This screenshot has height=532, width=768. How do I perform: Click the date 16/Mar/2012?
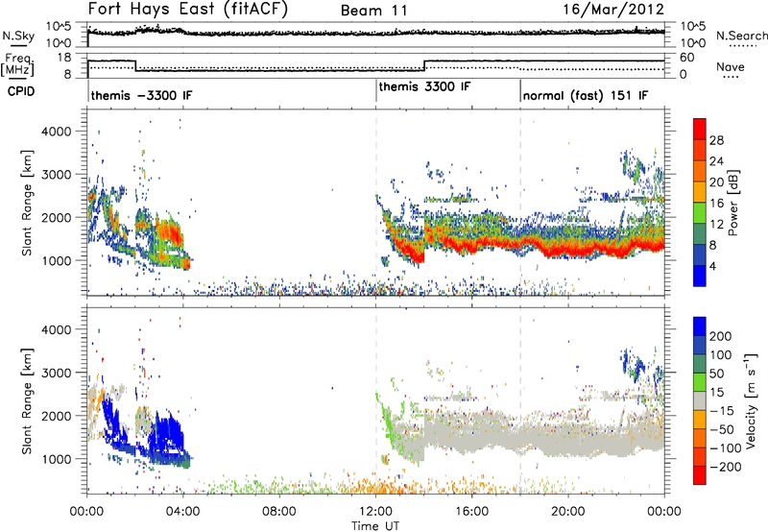coord(613,9)
